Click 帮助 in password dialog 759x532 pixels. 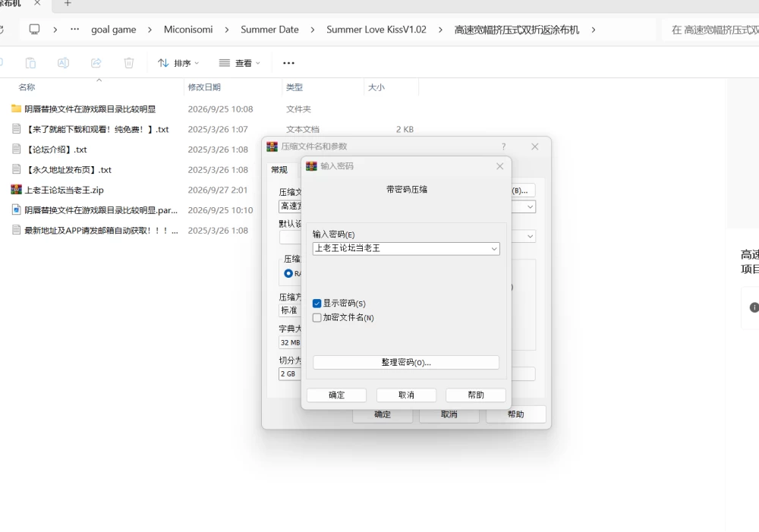tap(476, 395)
